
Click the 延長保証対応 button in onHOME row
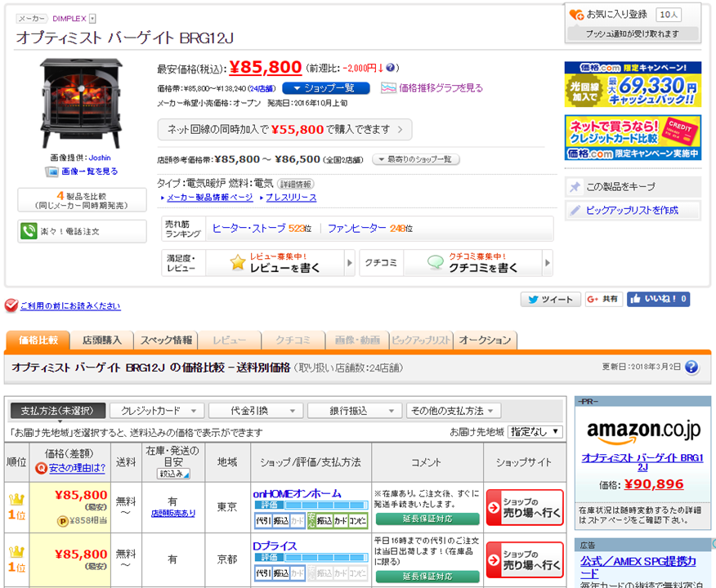427,519
